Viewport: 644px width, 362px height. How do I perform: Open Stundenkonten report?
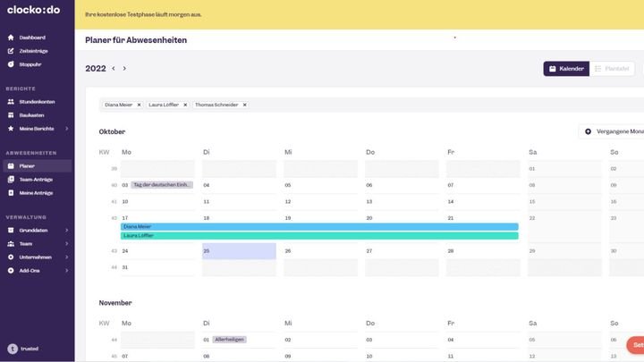coord(37,102)
